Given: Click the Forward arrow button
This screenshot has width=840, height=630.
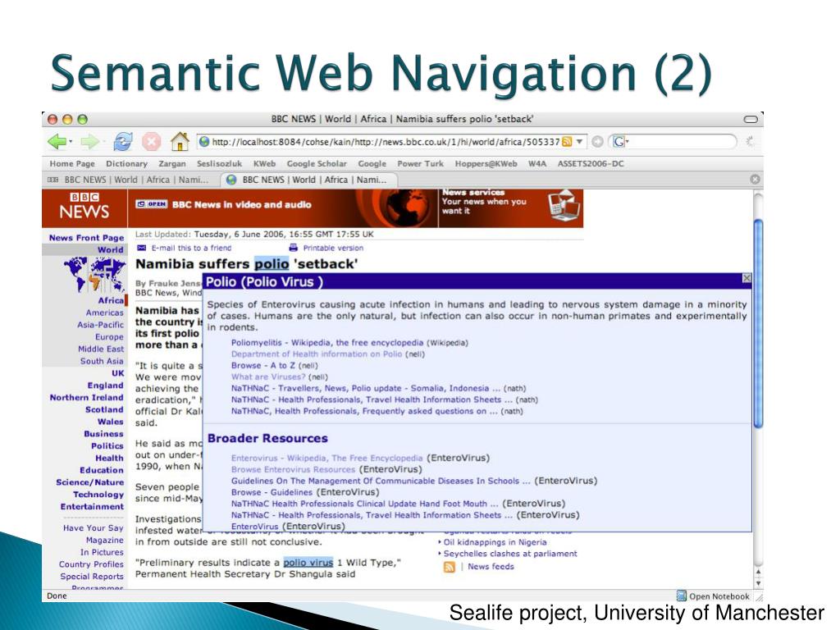Looking at the screenshot, I should pyautogui.click(x=89, y=142).
